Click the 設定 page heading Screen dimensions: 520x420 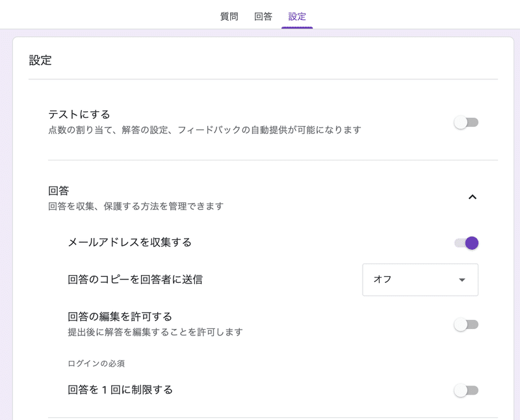(40, 60)
